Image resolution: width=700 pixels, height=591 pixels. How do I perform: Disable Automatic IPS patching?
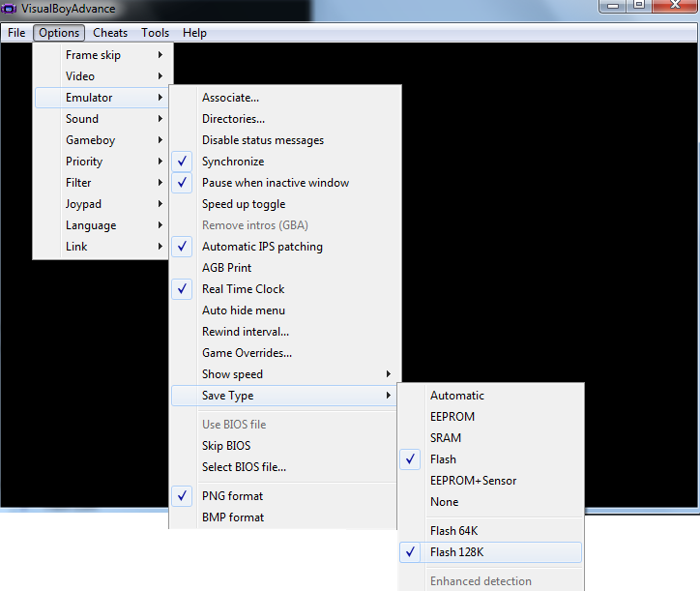point(261,247)
